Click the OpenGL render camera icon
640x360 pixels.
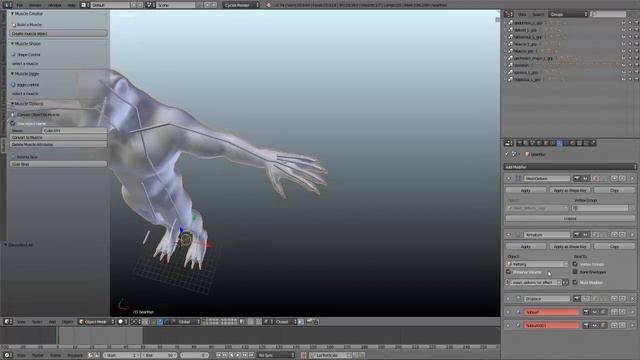point(310,322)
